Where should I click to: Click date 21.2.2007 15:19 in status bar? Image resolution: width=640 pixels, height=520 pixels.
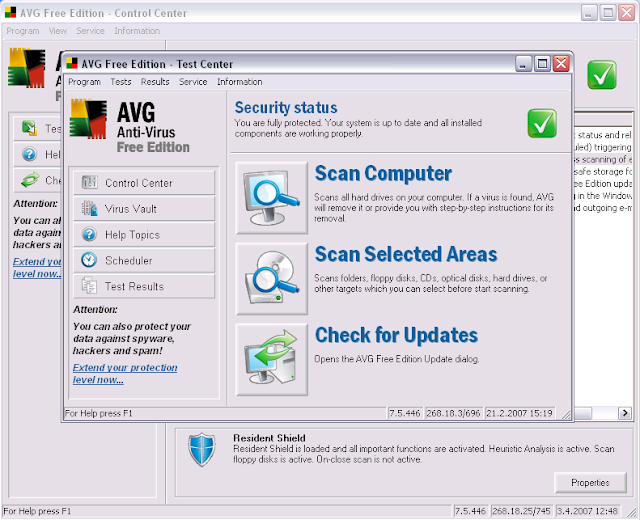[519, 413]
